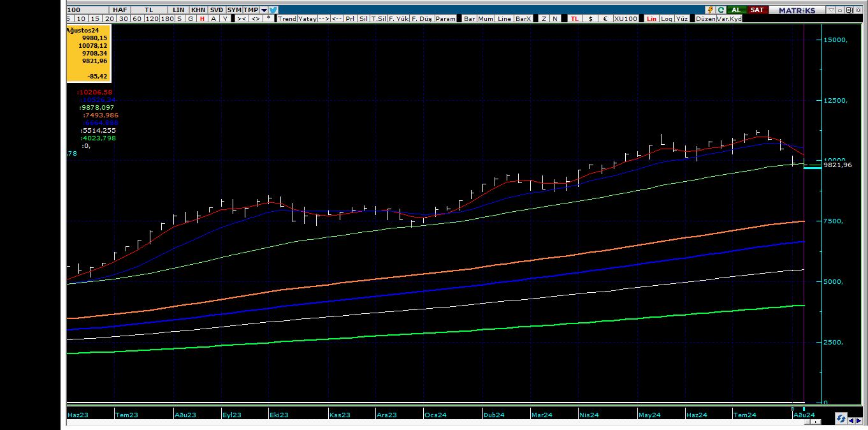Step chart right with blue arrow

(859, 421)
